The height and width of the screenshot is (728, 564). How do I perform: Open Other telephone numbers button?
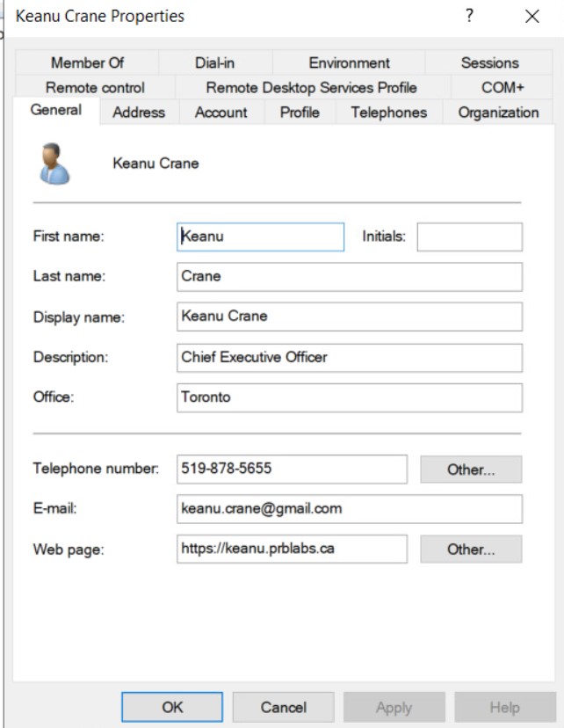(x=471, y=470)
